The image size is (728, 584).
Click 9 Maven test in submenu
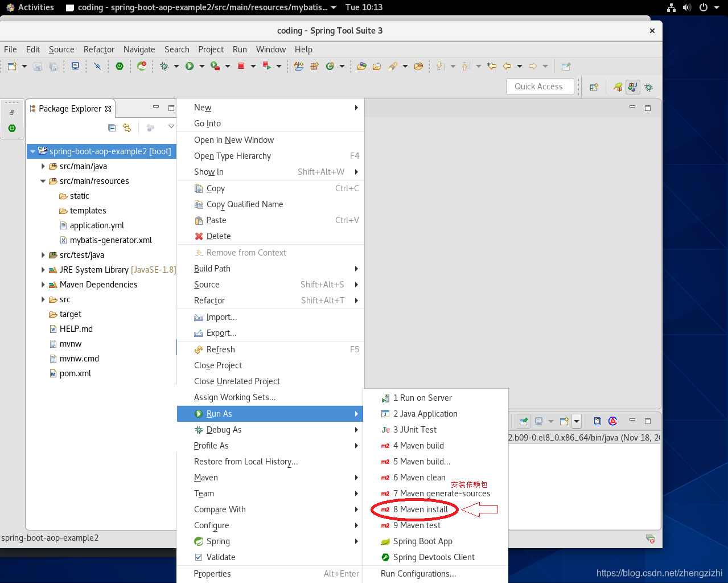[x=435, y=525]
